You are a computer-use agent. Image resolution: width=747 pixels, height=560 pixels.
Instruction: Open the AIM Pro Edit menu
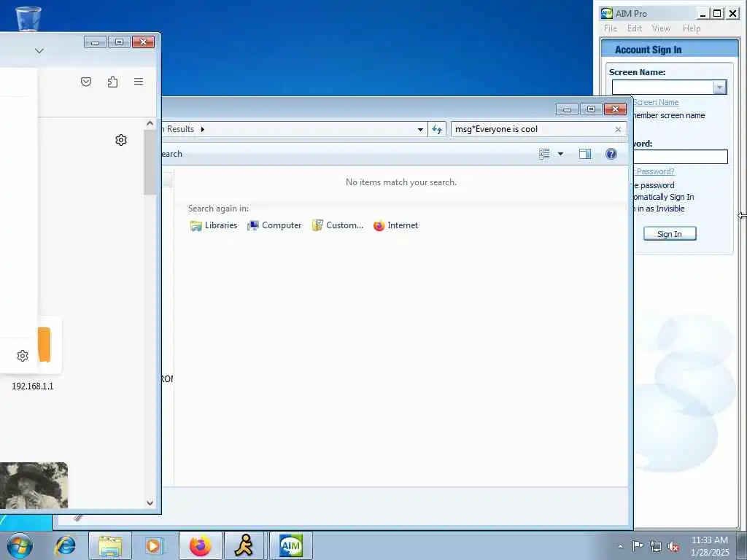click(635, 28)
